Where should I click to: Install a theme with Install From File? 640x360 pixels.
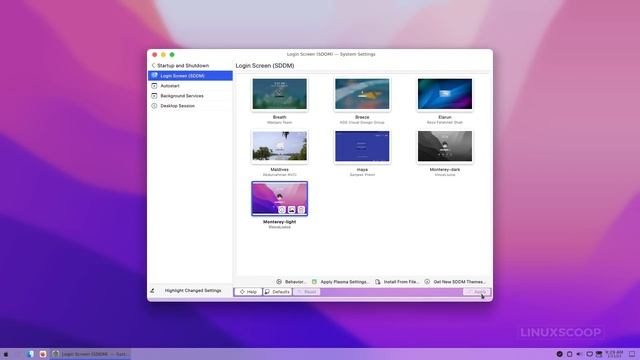(397, 282)
